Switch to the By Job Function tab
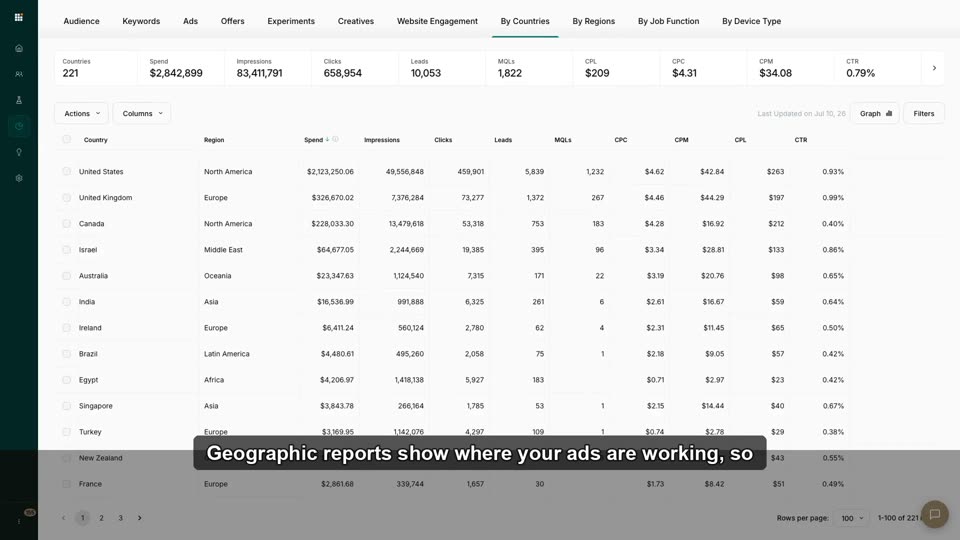Image resolution: width=960 pixels, height=540 pixels. tap(669, 21)
